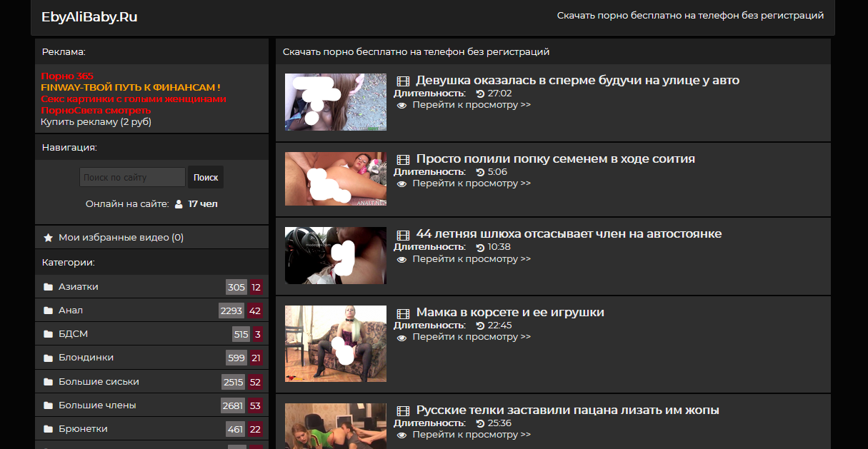The width and height of the screenshot is (868, 449).
Task: Click the eye icon under the 27:02 video
Action: [401, 105]
